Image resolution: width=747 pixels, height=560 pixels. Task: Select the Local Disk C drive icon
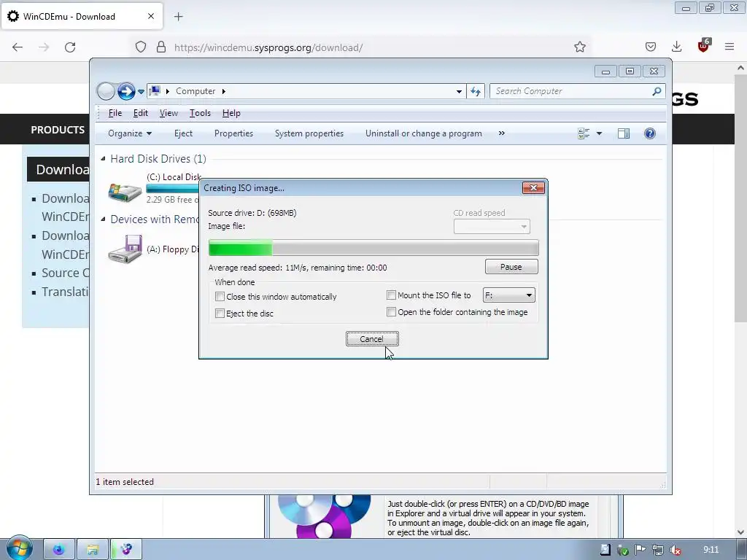pos(125,192)
